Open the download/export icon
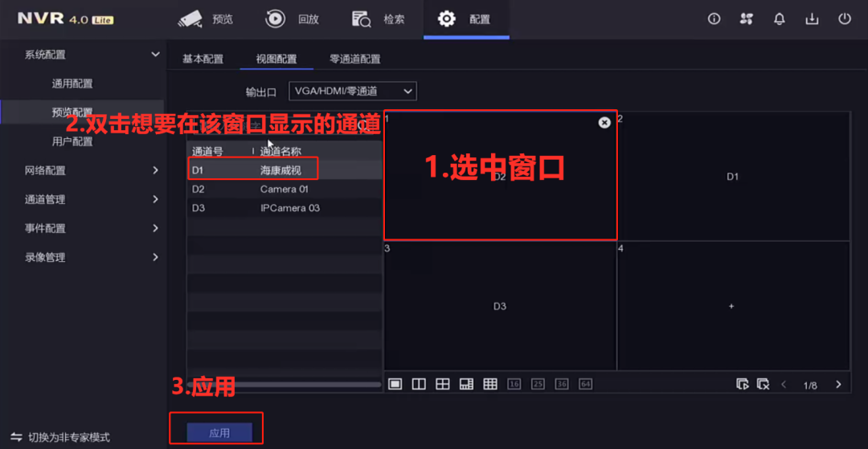Viewport: 868px width, 449px height. (812, 18)
